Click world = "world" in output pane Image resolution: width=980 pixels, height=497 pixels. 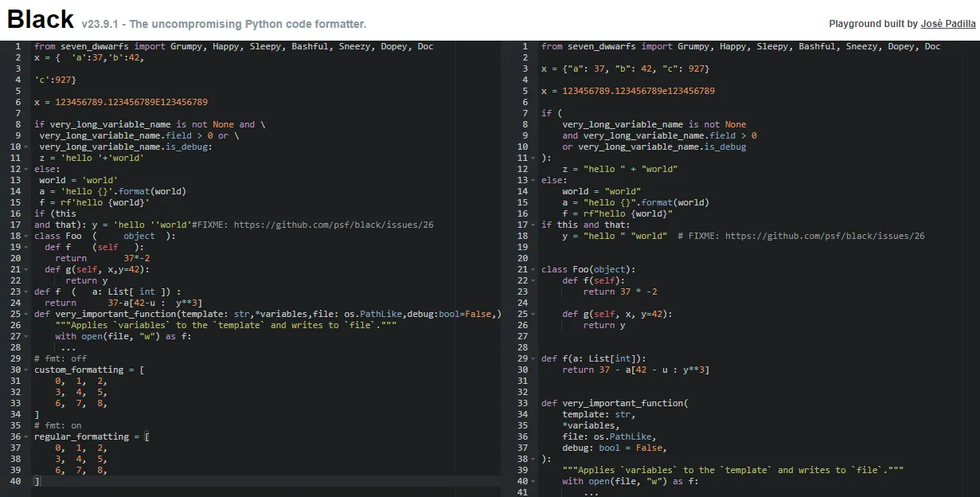tap(602, 191)
